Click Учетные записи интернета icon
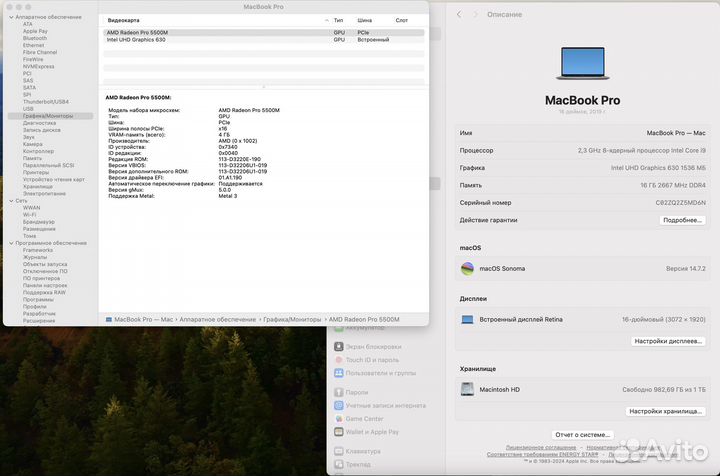 [339, 405]
